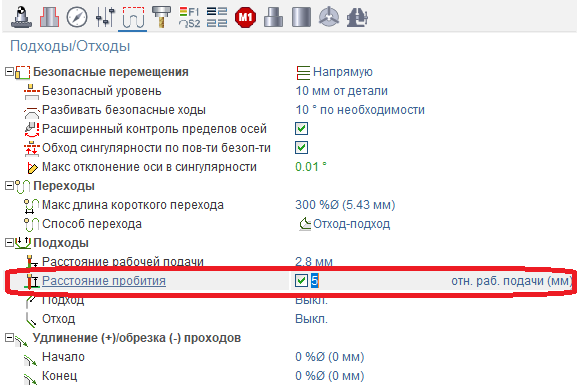Select the approaches/retracts toolbar tab icon
Screen dimensions: 577x388
click(133, 17)
